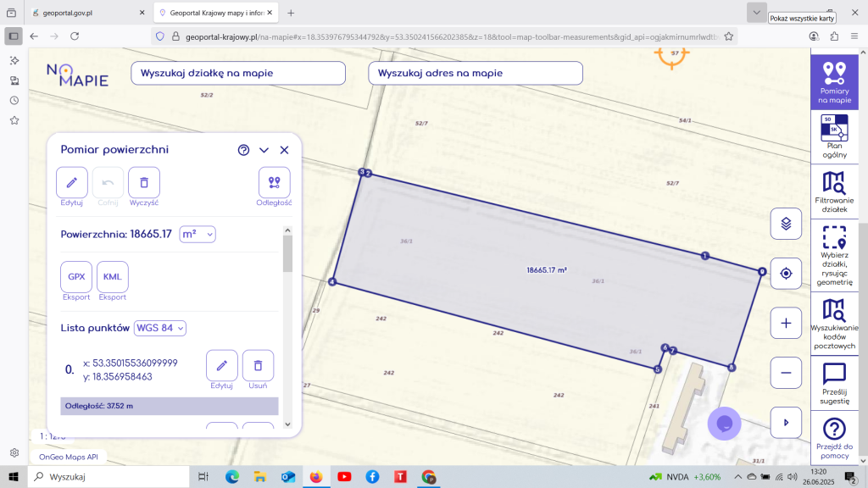Image resolution: width=868 pixels, height=488 pixels.
Task: Delete point 0 with Usuń icon
Action: (258, 366)
